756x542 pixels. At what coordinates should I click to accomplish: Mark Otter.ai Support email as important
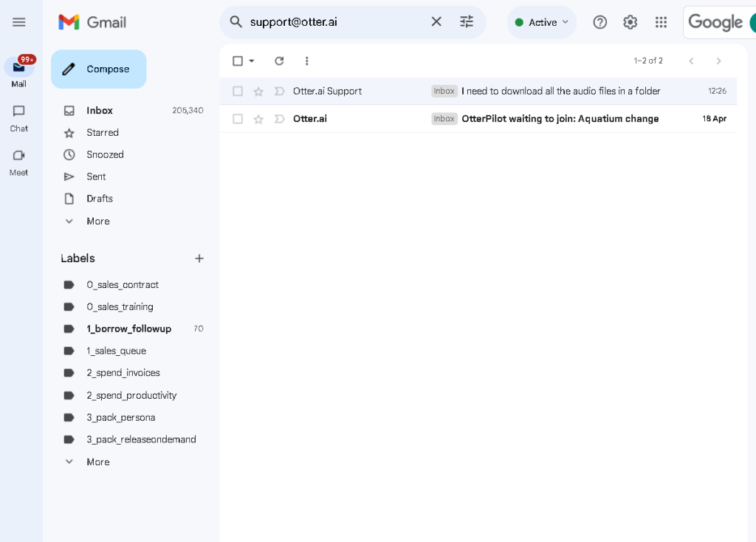pyautogui.click(x=279, y=91)
